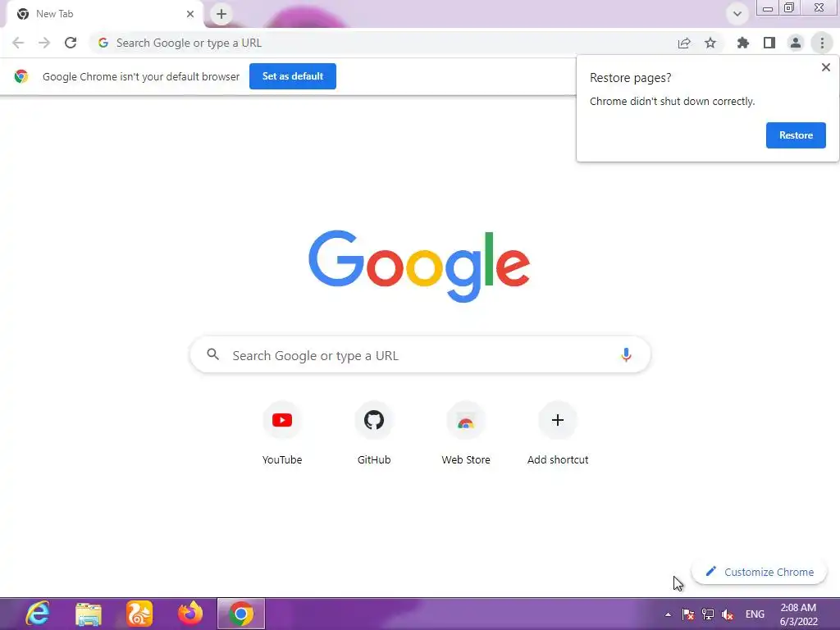The image size is (840, 630).
Task: Click the Restore button
Action: [x=796, y=135]
